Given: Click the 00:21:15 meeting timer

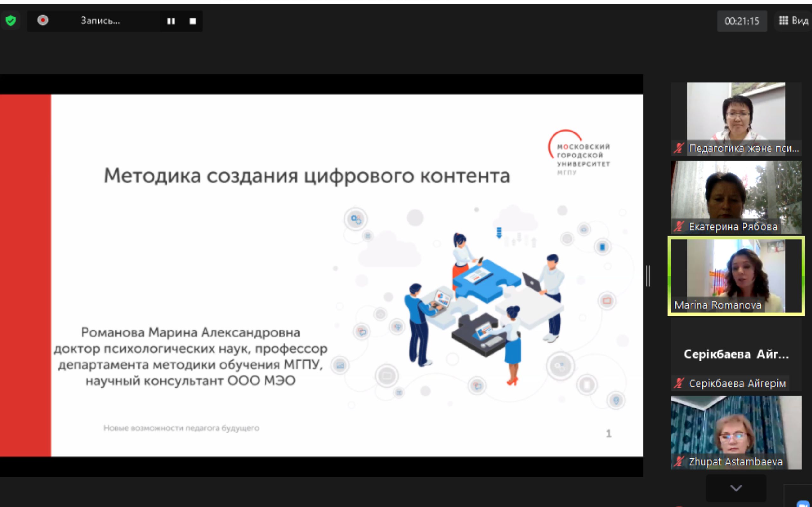Looking at the screenshot, I should click(742, 21).
